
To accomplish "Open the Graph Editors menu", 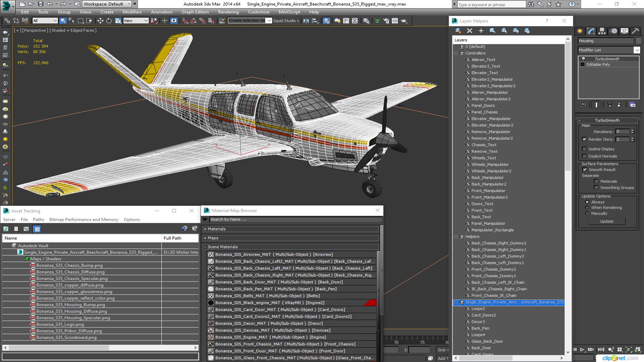I will click(195, 12).
